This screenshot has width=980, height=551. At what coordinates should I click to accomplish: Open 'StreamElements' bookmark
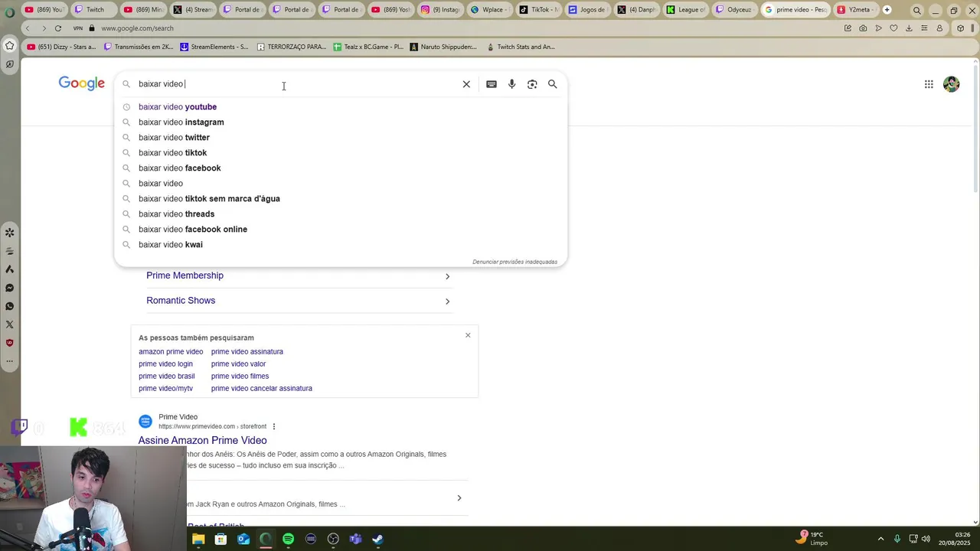[x=214, y=47]
